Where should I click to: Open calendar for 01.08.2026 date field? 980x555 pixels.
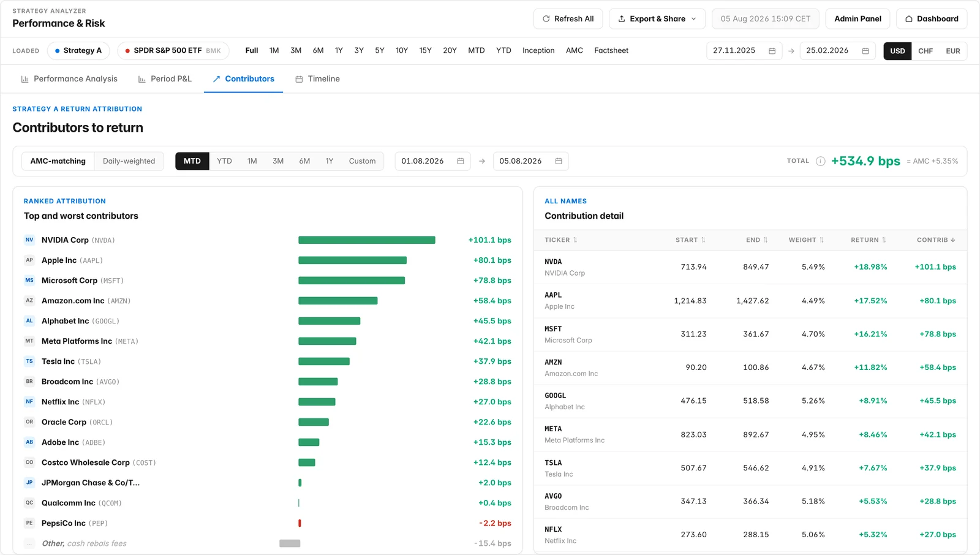pyautogui.click(x=461, y=161)
